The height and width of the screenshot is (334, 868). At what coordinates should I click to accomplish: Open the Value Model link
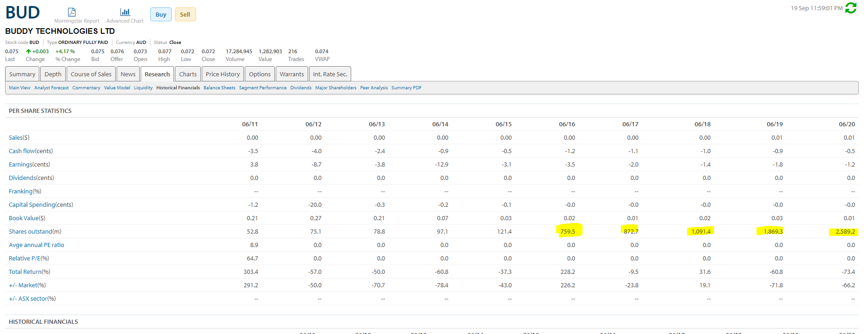click(x=117, y=87)
